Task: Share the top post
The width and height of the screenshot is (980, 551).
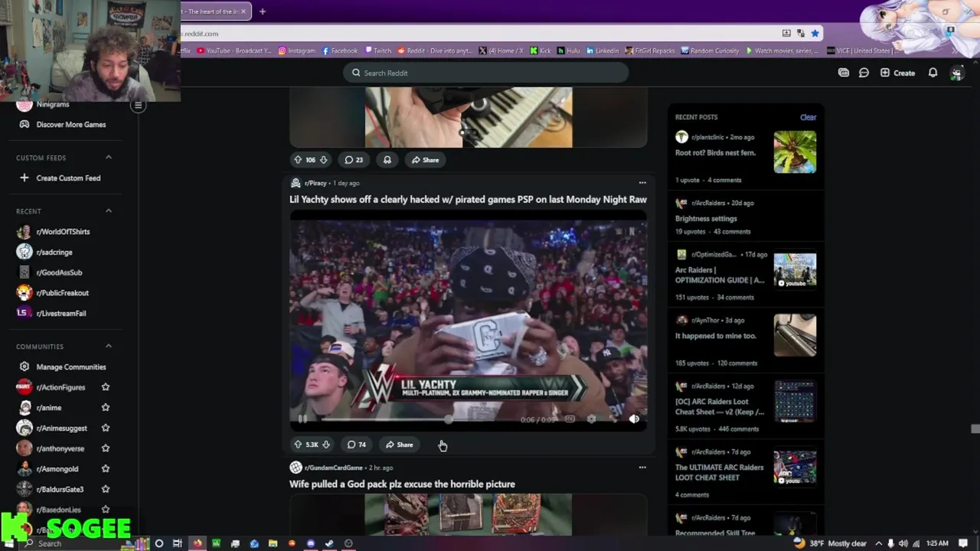Action: click(425, 160)
